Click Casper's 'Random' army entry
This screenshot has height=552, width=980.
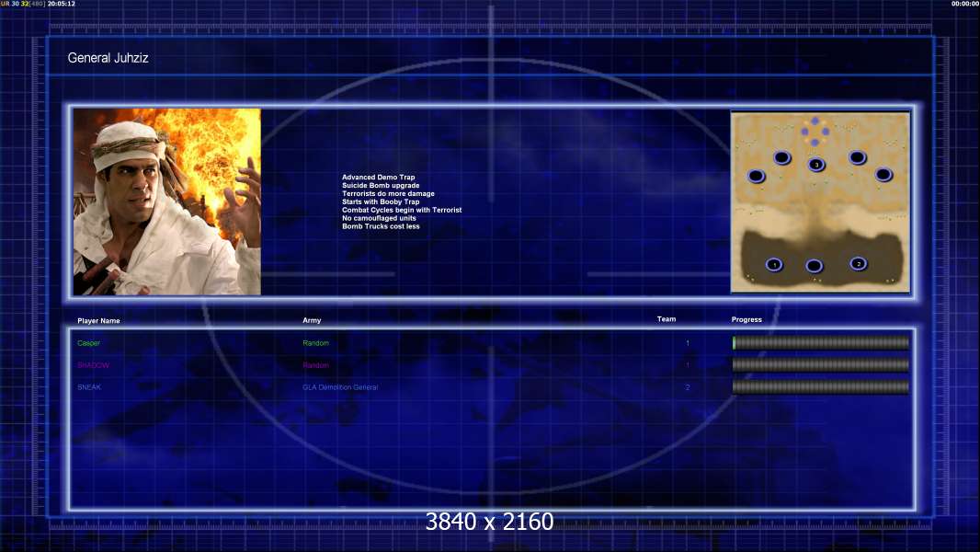point(315,343)
